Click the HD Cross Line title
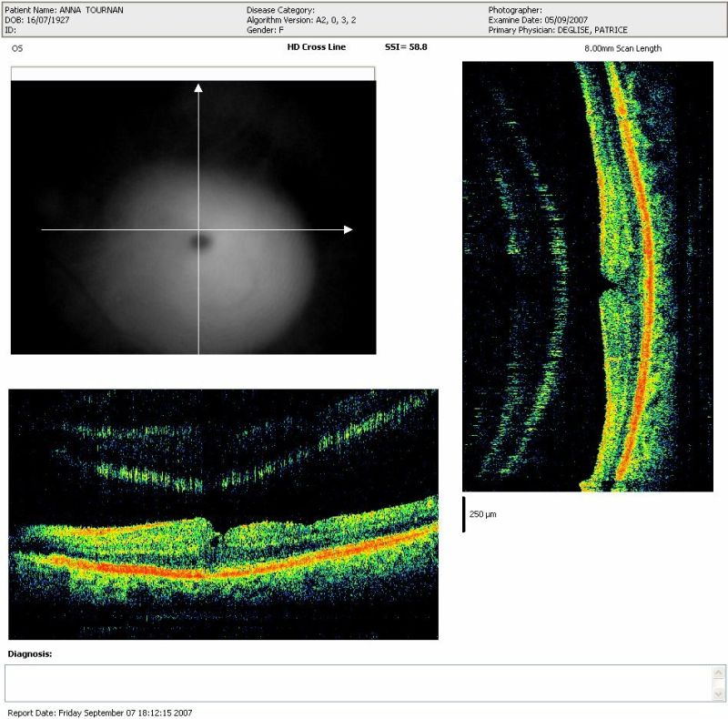This screenshot has width=728, height=719. (x=316, y=46)
